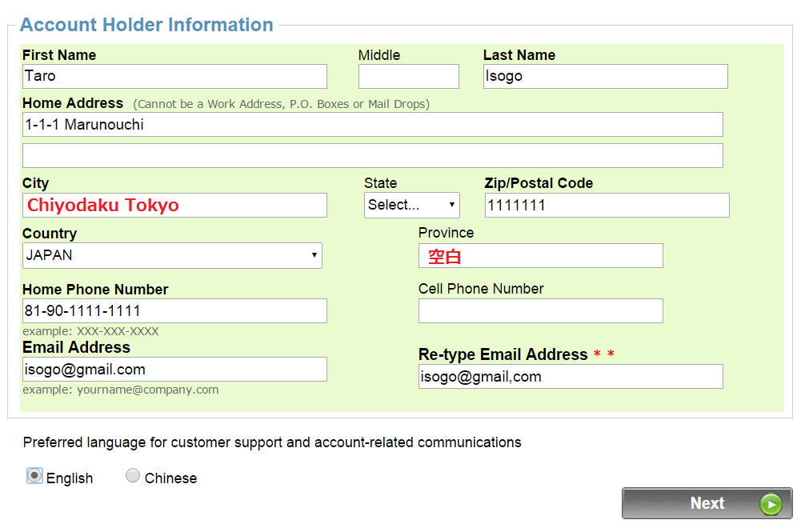Open the Country dropdown showing JAPAN
The height and width of the screenshot is (532, 801).
pyautogui.click(x=172, y=256)
